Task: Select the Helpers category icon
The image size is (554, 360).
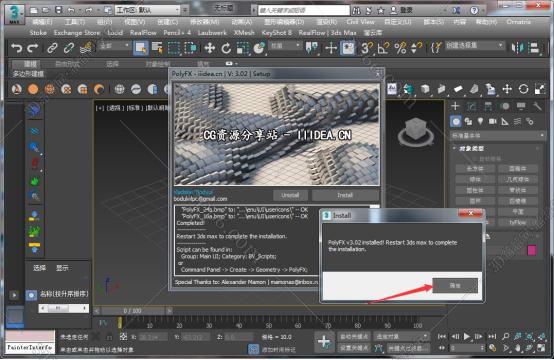Action: [505, 122]
